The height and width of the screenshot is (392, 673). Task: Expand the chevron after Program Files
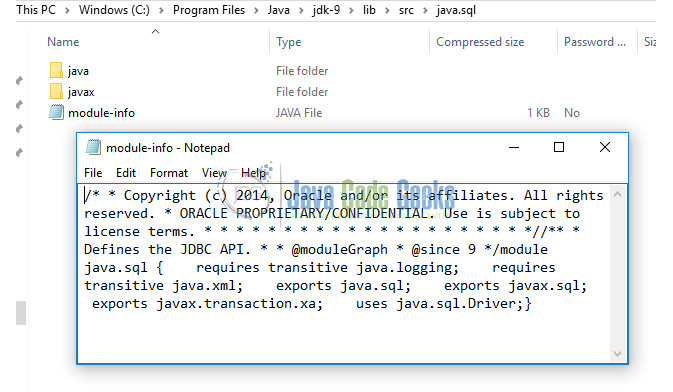pos(256,10)
